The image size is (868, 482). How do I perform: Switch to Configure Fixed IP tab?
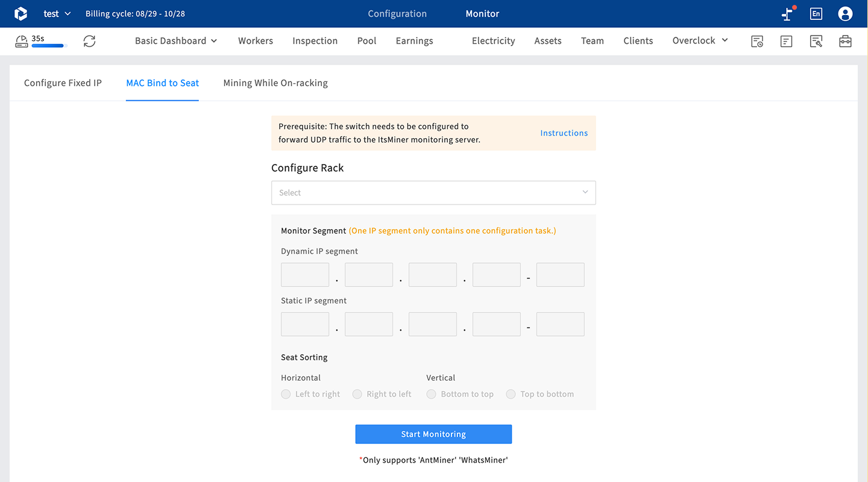(63, 83)
